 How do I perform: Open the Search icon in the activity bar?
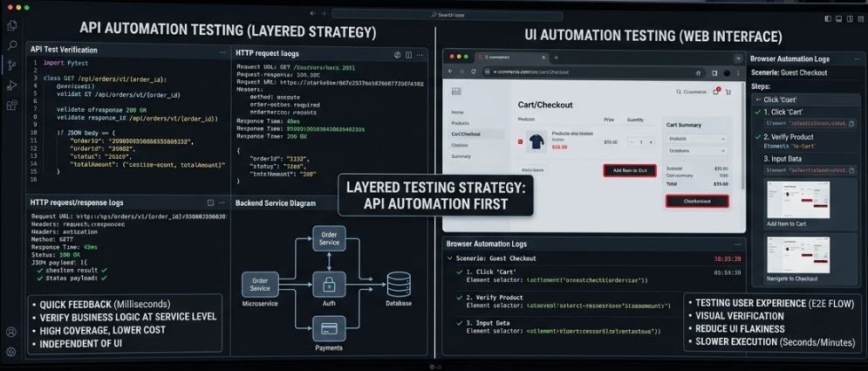11,45
